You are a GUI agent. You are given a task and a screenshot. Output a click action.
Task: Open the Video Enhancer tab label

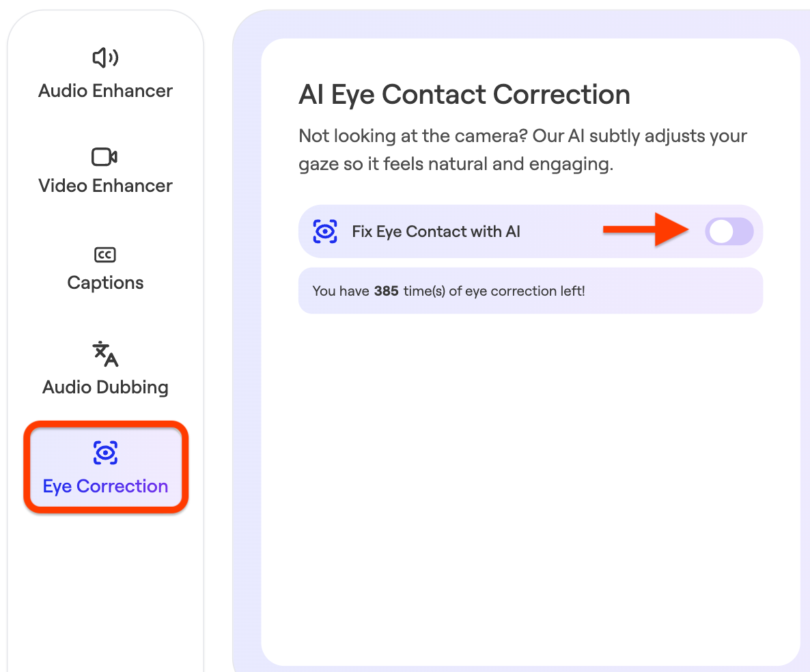coord(105,186)
